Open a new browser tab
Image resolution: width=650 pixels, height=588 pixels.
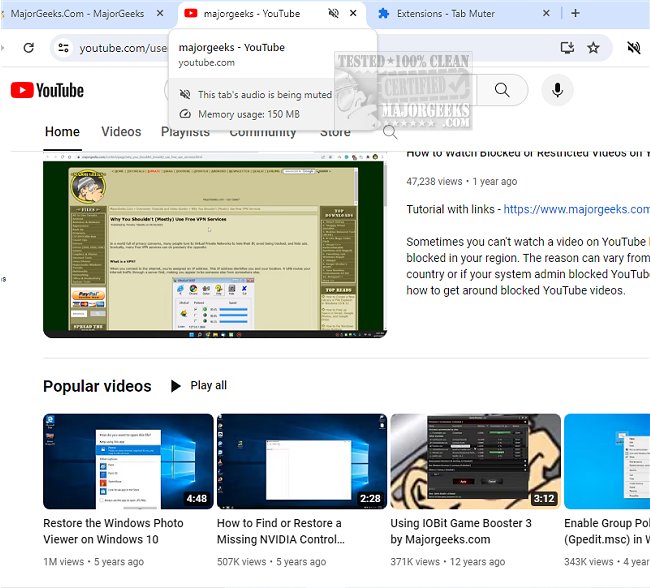[x=575, y=14]
